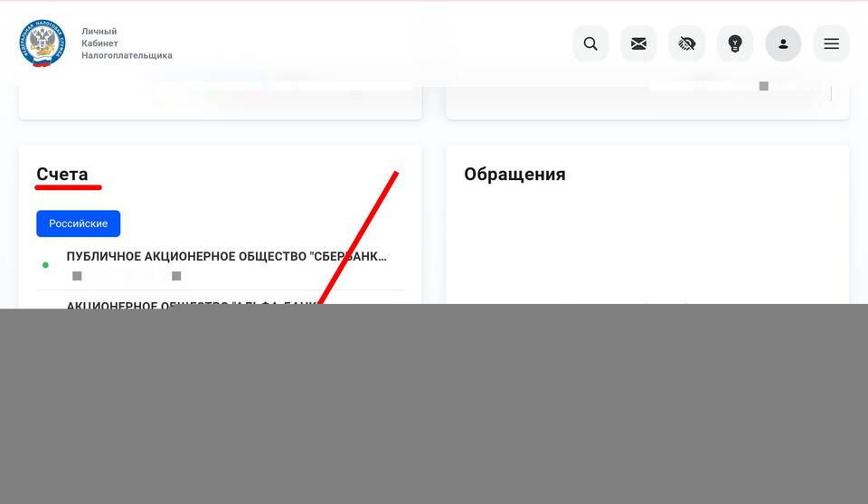This screenshot has width=868, height=504.
Task: Open messages via the envelope icon
Action: pyautogui.click(x=638, y=43)
